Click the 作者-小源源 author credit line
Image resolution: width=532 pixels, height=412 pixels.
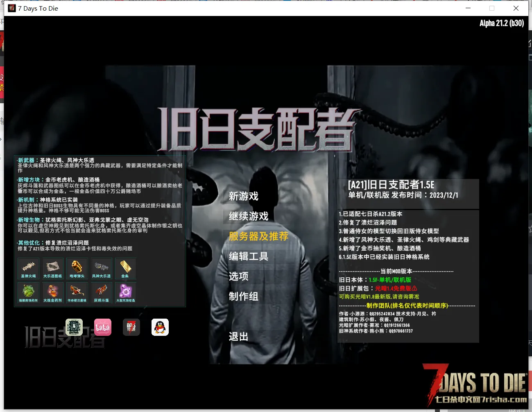[387, 314]
